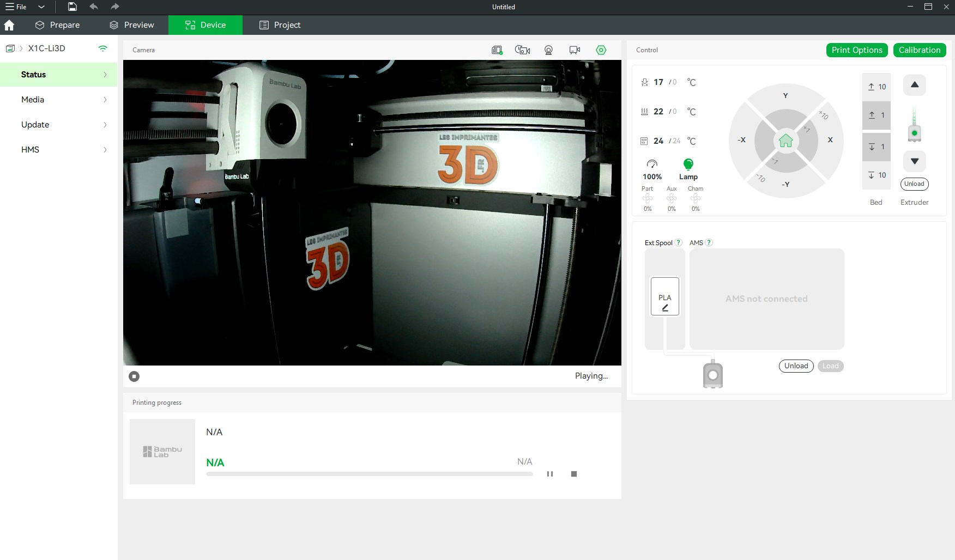Open Ext Spool help question mark
This screenshot has height=560, width=955.
(679, 243)
